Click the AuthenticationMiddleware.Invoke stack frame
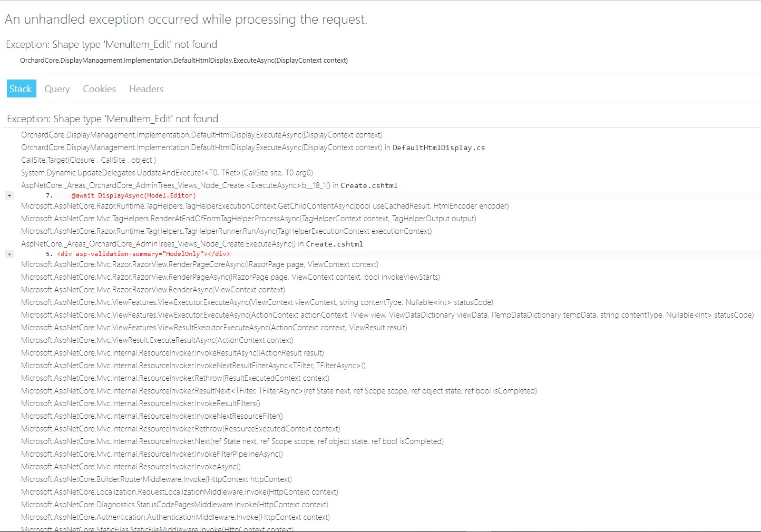The image size is (761, 532). (175, 517)
